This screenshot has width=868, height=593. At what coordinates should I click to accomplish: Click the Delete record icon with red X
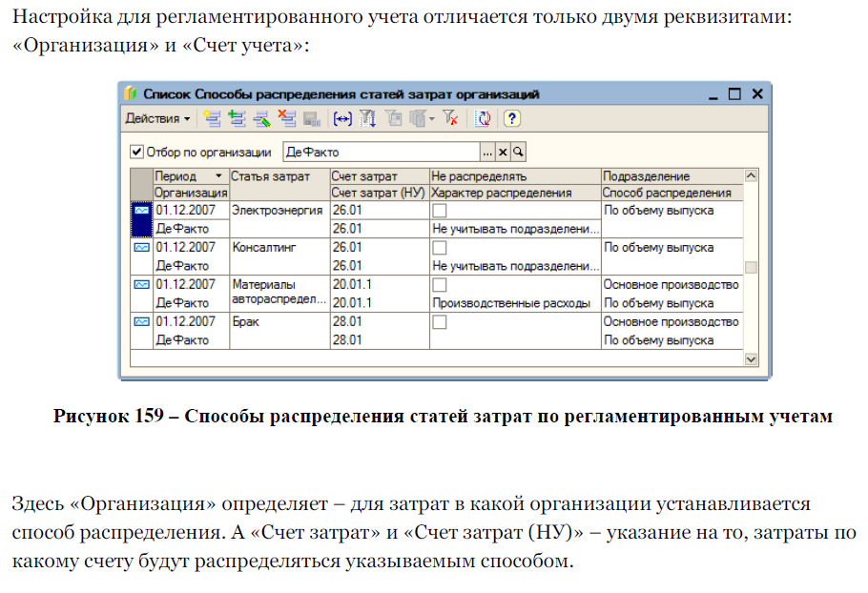click(x=287, y=118)
